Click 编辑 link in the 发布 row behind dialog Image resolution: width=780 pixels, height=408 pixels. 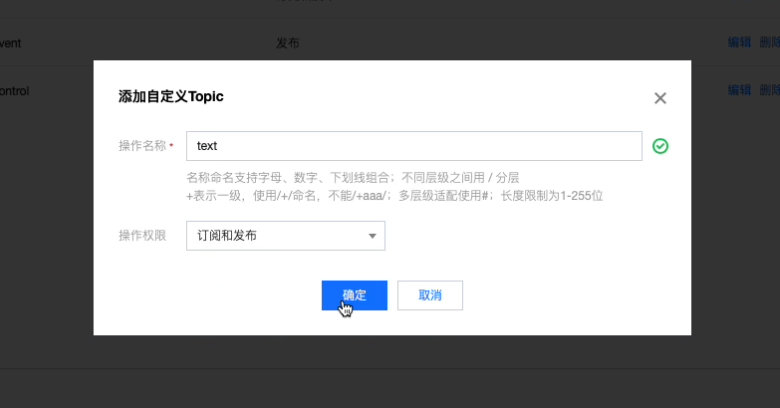pos(739,42)
